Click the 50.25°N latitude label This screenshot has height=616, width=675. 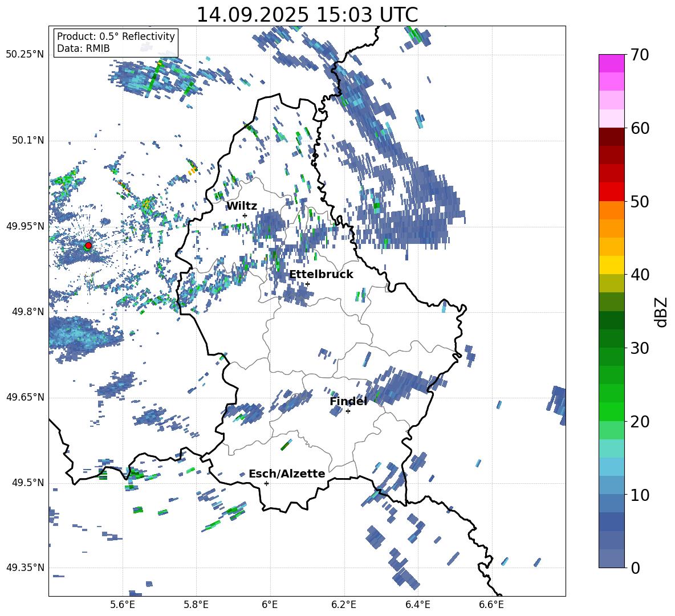coord(25,55)
